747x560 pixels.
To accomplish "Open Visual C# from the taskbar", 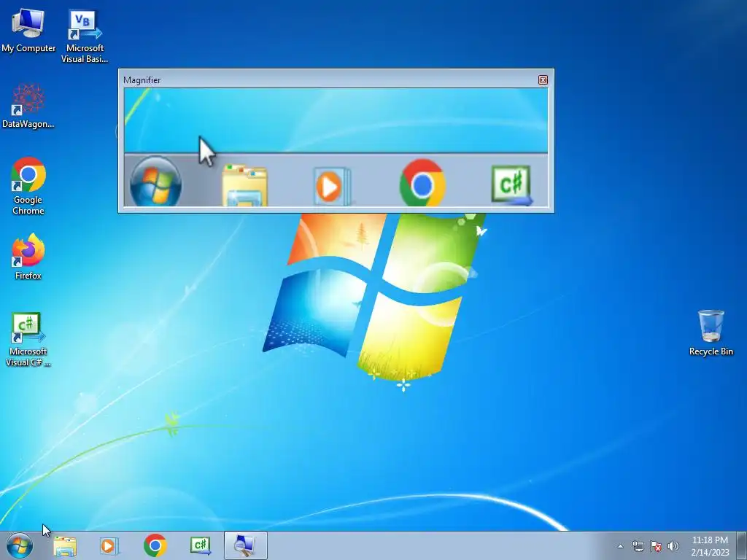I will pos(201,545).
